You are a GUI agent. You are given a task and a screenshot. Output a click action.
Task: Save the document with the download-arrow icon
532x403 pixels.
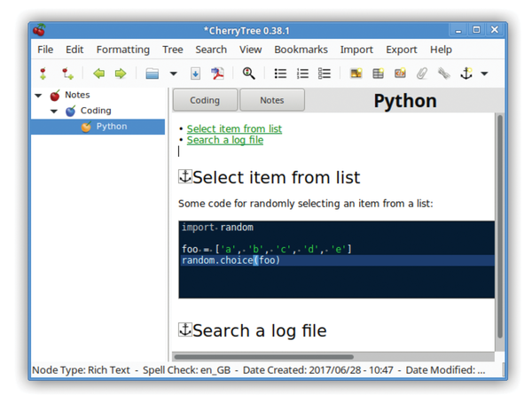pyautogui.click(x=195, y=74)
